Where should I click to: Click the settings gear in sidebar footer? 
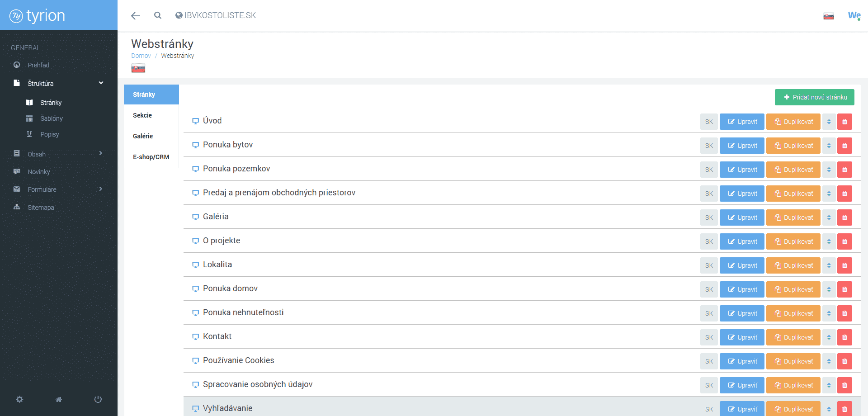click(x=19, y=399)
